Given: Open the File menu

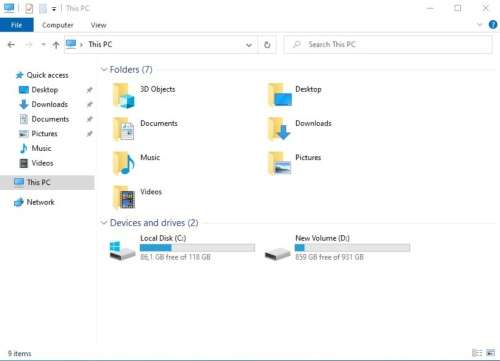Looking at the screenshot, I should 17,25.
